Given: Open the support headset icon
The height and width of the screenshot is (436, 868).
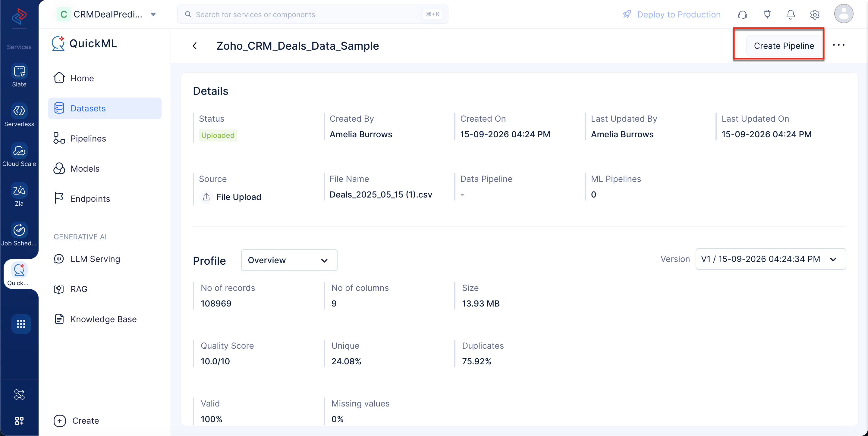Looking at the screenshot, I should 742,14.
